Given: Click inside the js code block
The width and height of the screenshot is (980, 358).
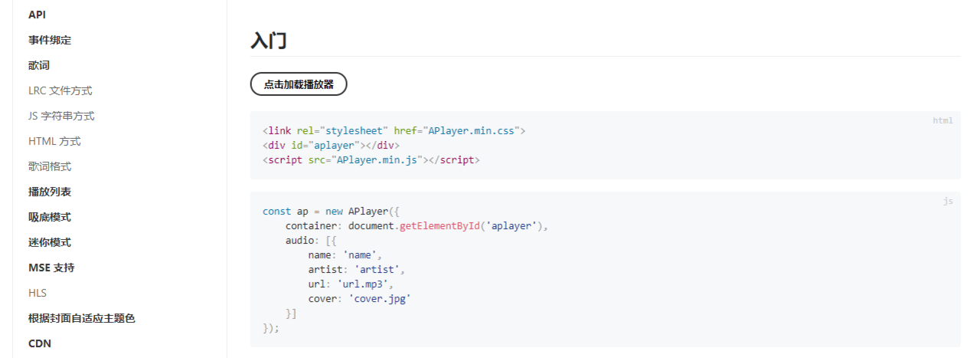Looking at the screenshot, I should point(605,269).
